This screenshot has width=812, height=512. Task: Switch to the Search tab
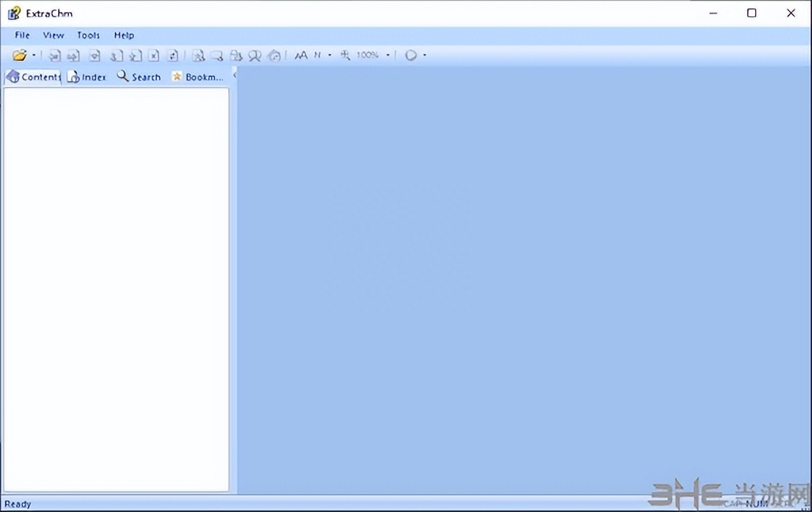pos(139,77)
